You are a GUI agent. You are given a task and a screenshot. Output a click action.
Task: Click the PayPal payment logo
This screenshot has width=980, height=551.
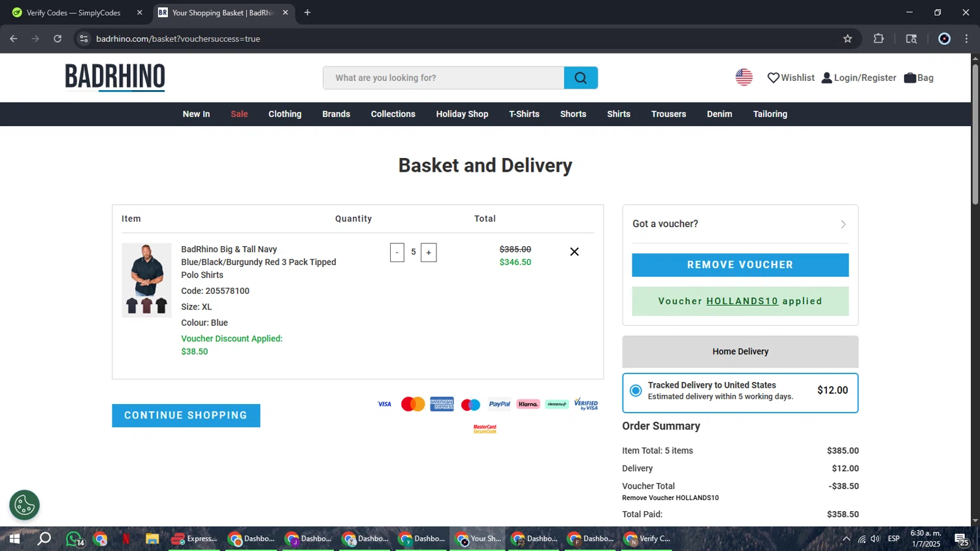pos(499,404)
